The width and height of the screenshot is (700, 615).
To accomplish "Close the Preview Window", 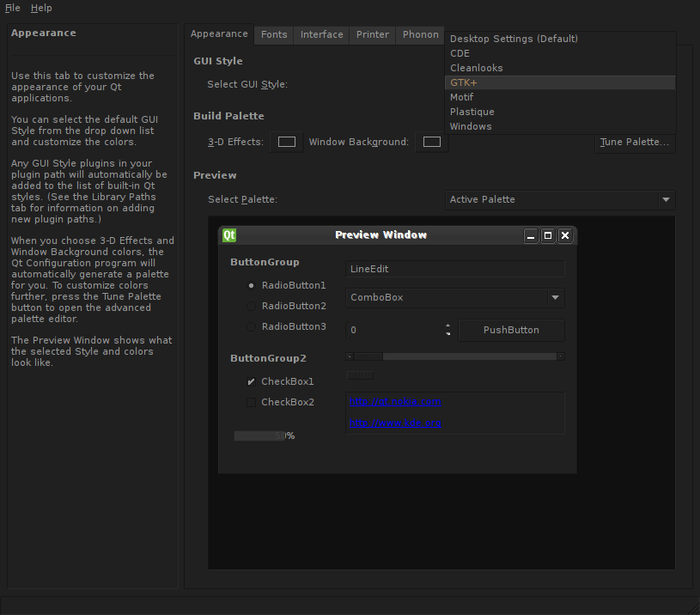I will [565, 235].
